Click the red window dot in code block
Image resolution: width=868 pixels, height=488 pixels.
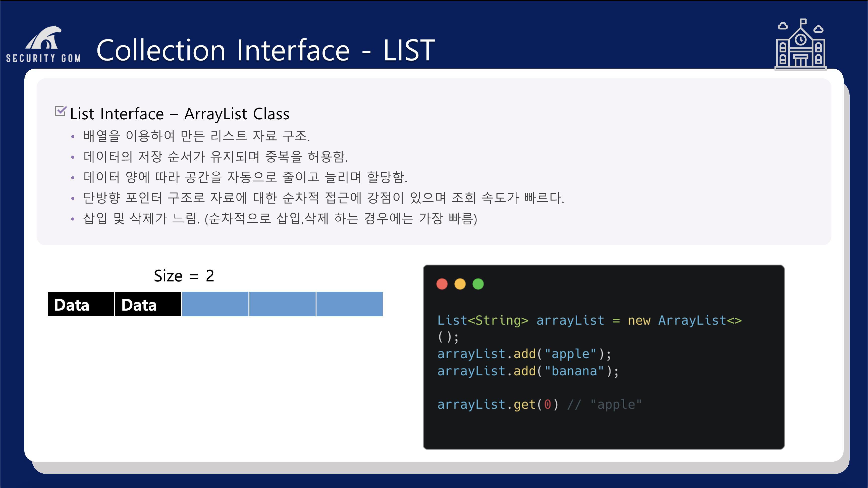[x=442, y=284]
